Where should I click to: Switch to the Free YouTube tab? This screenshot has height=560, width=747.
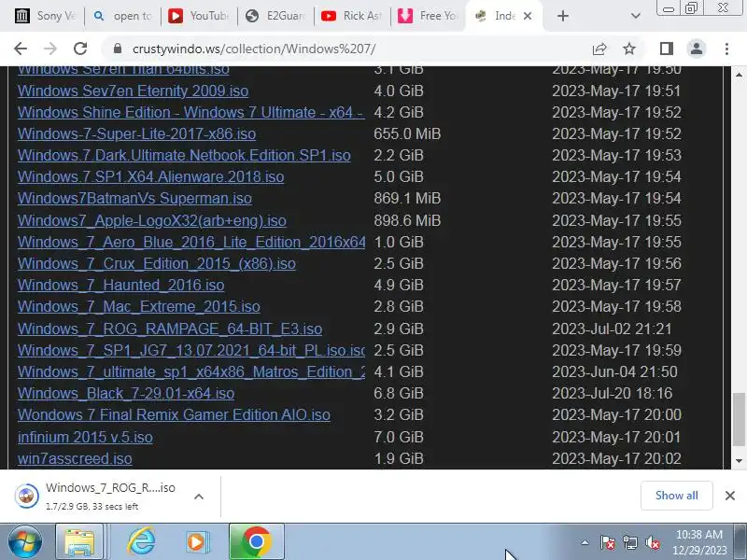[x=428, y=16]
